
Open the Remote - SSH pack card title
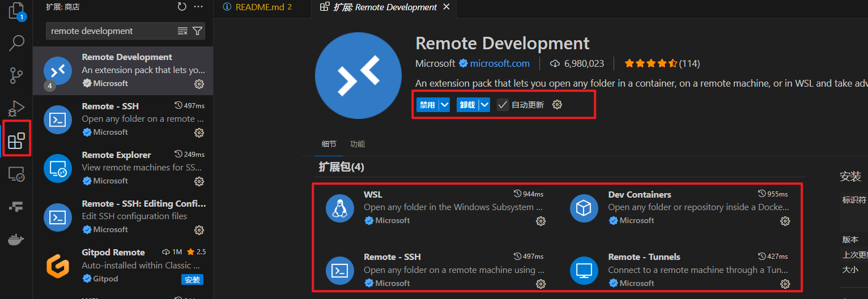click(x=392, y=257)
